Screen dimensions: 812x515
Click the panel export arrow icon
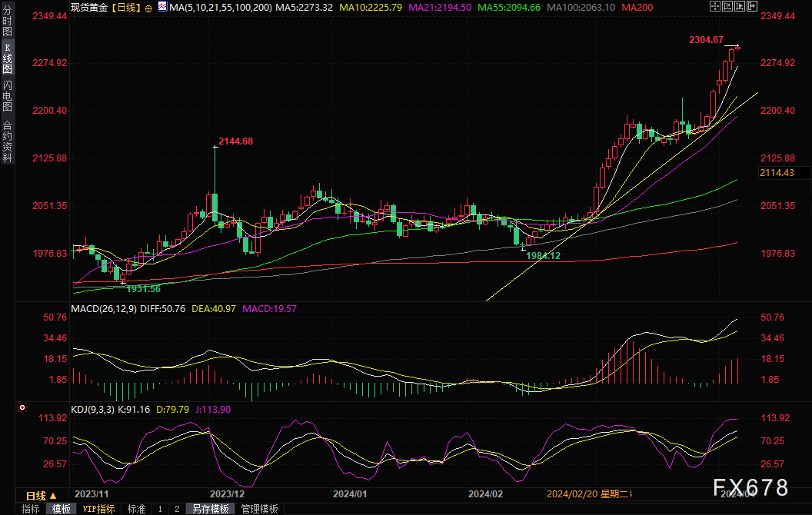pyautogui.click(x=752, y=6)
